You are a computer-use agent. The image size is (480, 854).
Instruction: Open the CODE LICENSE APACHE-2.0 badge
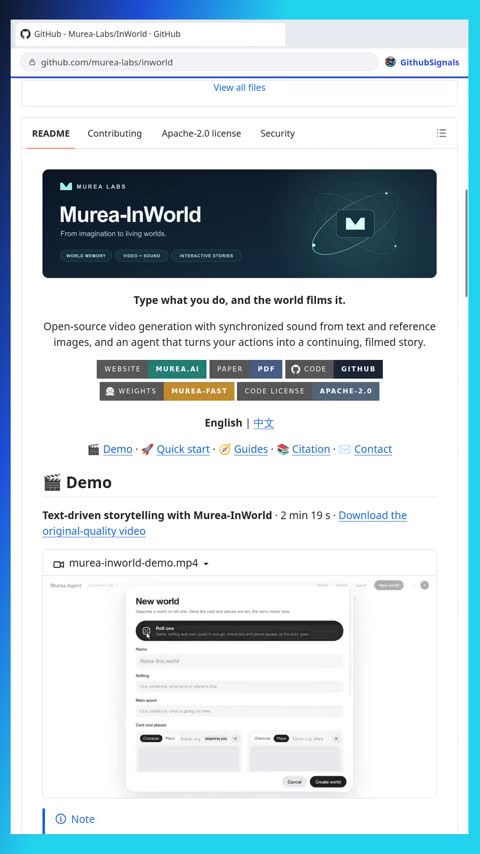pyautogui.click(x=308, y=391)
